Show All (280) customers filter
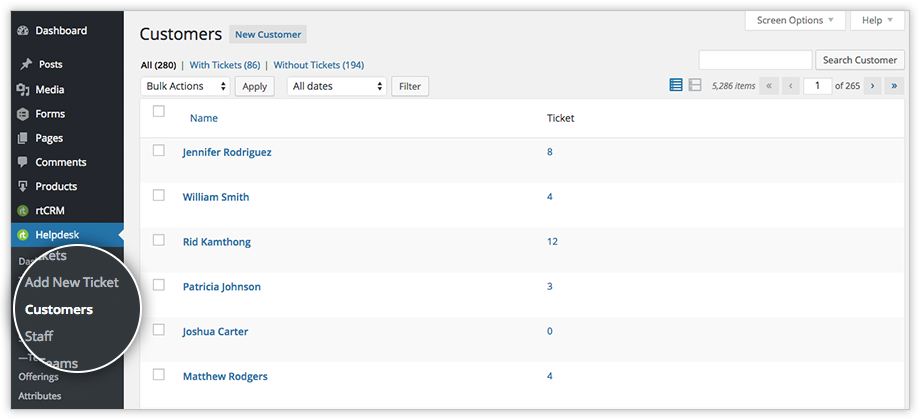 click(x=158, y=66)
